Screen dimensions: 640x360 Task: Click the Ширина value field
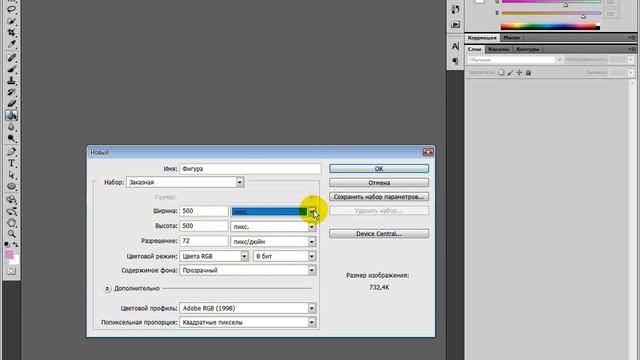tap(204, 211)
